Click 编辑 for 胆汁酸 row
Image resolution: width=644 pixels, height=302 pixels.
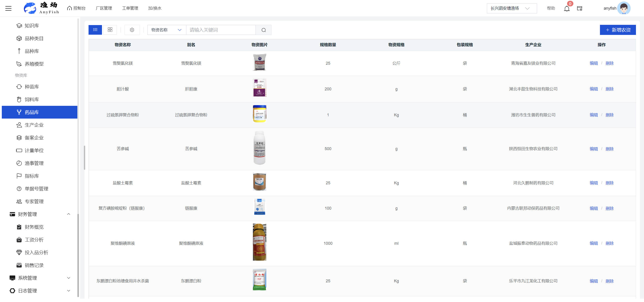click(x=593, y=89)
